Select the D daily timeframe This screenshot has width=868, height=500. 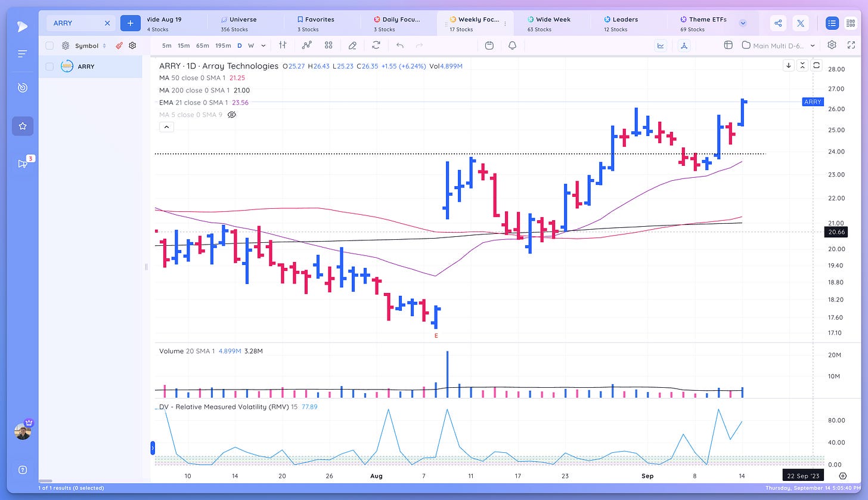[x=240, y=45]
